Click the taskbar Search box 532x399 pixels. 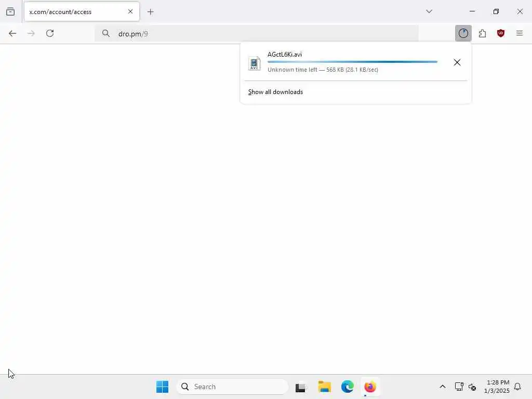point(232,387)
